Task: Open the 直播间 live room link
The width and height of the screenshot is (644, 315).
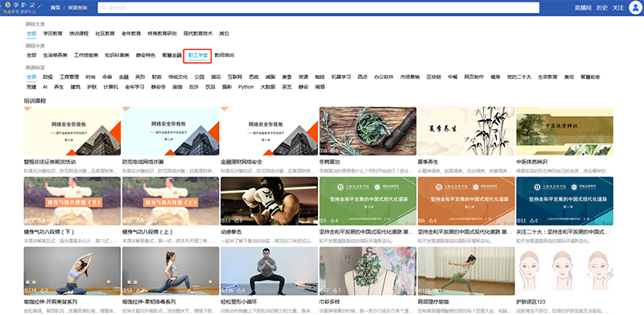Action: (x=583, y=8)
